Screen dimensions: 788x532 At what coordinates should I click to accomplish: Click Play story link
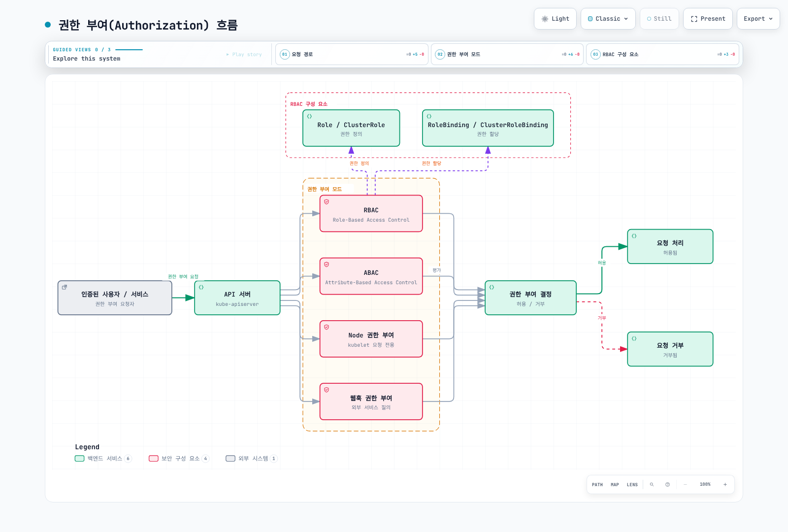pyautogui.click(x=244, y=54)
